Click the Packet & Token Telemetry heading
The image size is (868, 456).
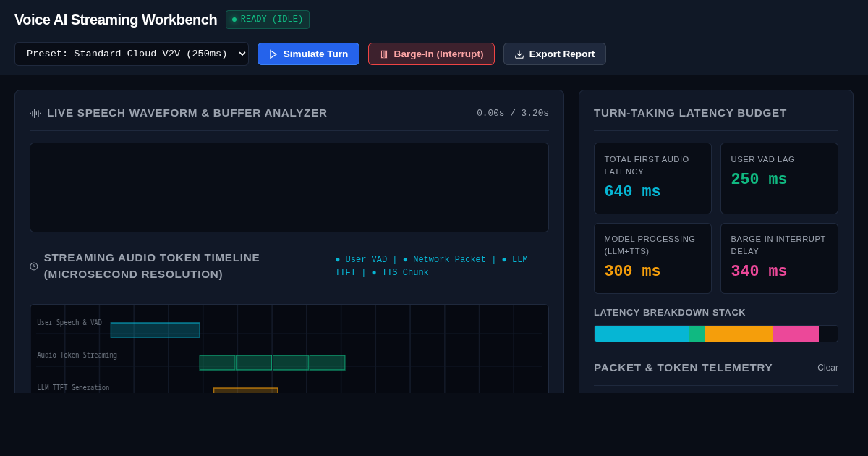pos(683,368)
